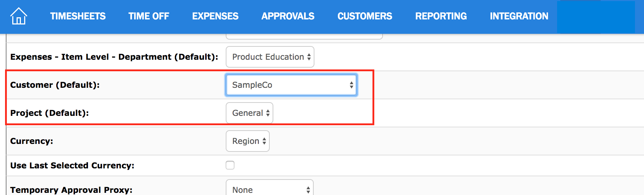Open the TIME OFF menu
The height and width of the screenshot is (195, 644).
pos(149,16)
